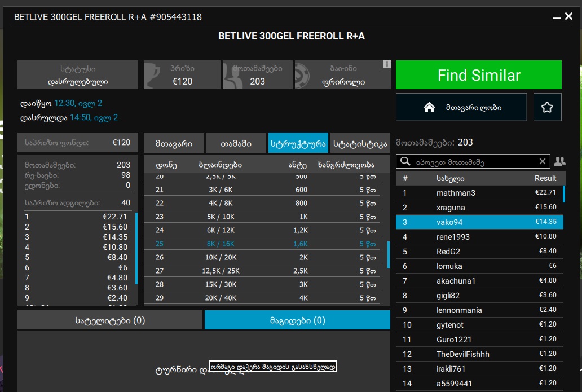Screen dimensions: 582x392
Task: Click the start time 12:30, ივლ 2
Action: point(78,103)
